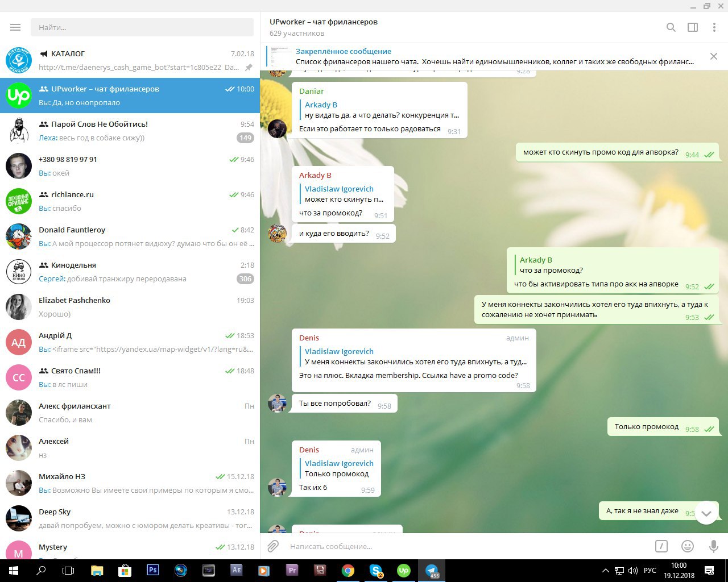The height and width of the screenshot is (582, 728).
Task: Open the volume control in system tray
Action: coord(633,571)
